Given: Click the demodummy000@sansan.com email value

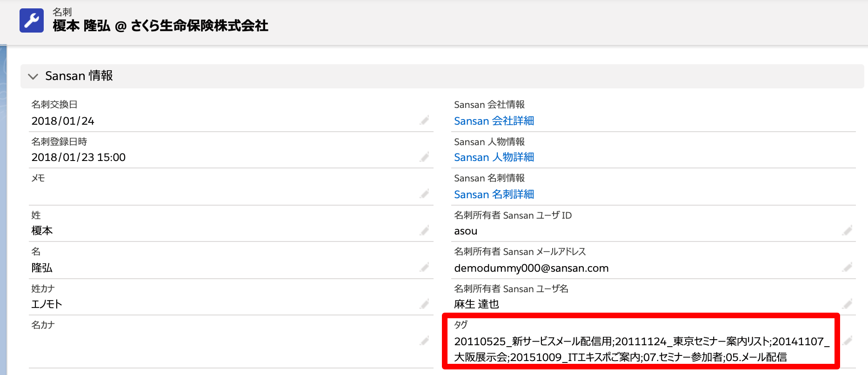Looking at the screenshot, I should [x=531, y=268].
